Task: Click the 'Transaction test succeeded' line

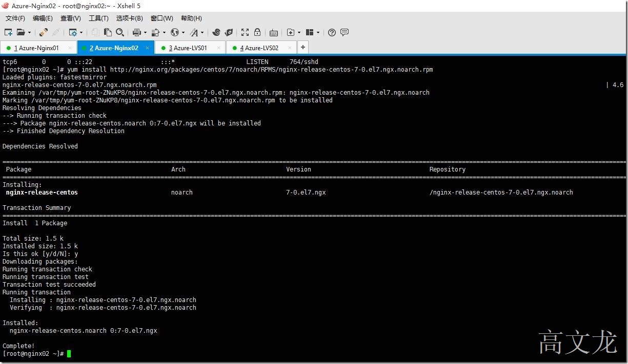Action: pos(49,285)
